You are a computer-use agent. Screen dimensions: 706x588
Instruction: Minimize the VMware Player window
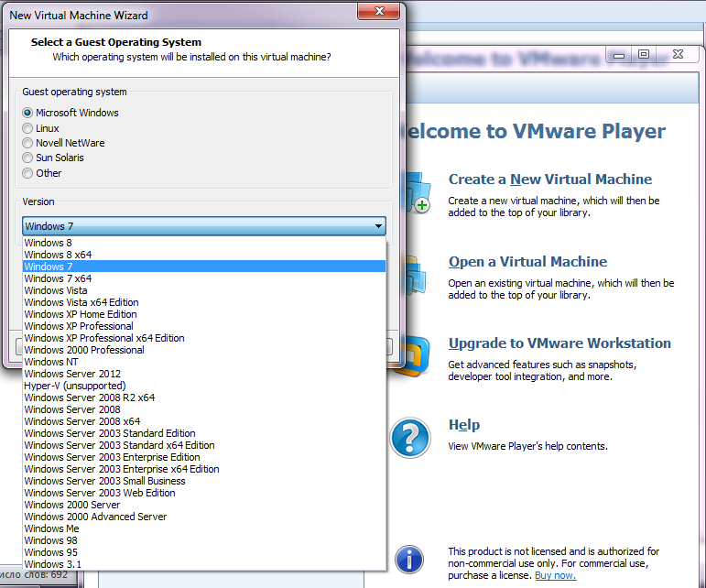point(619,55)
